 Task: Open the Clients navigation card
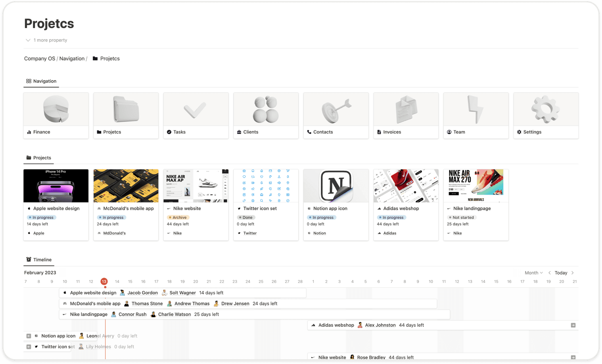[x=266, y=115]
